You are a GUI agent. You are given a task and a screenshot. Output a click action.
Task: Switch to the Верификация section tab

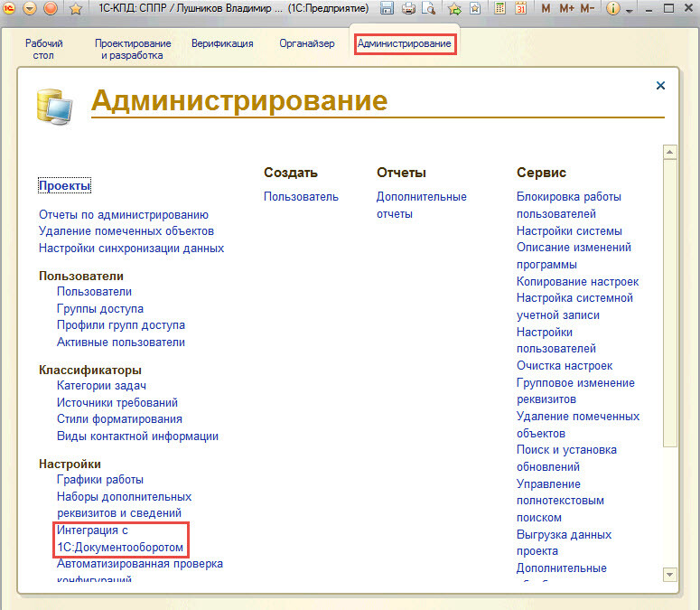pyautogui.click(x=222, y=43)
